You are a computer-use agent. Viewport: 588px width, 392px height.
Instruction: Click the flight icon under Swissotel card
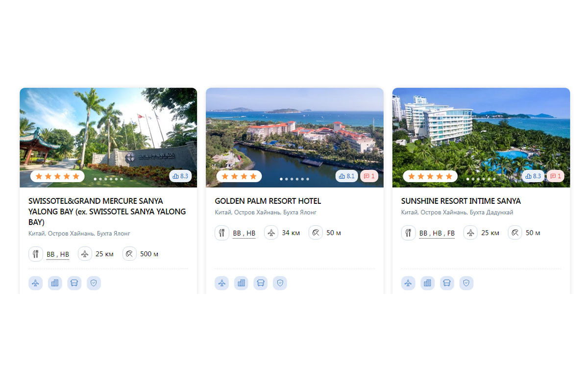click(x=35, y=283)
